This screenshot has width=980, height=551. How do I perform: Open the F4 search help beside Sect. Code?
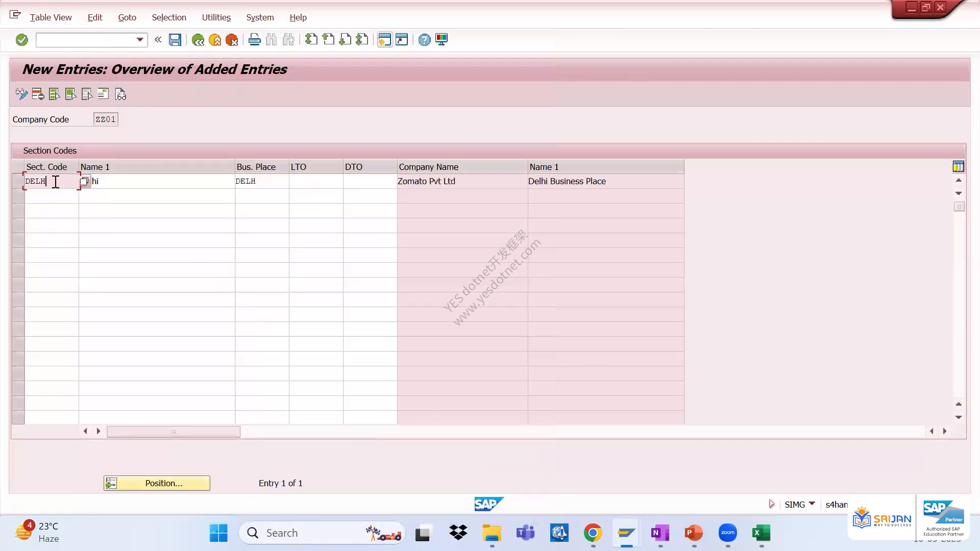[x=84, y=181]
